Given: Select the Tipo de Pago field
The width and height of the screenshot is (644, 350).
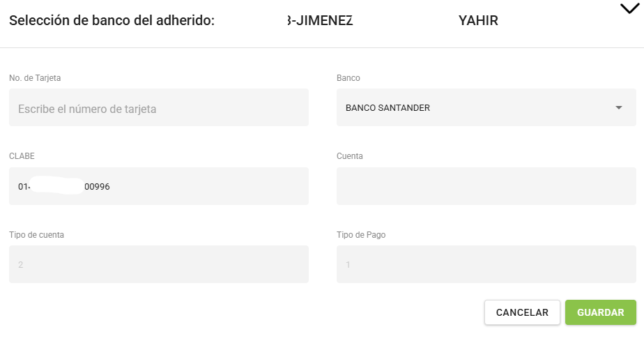Looking at the screenshot, I should point(486,264).
